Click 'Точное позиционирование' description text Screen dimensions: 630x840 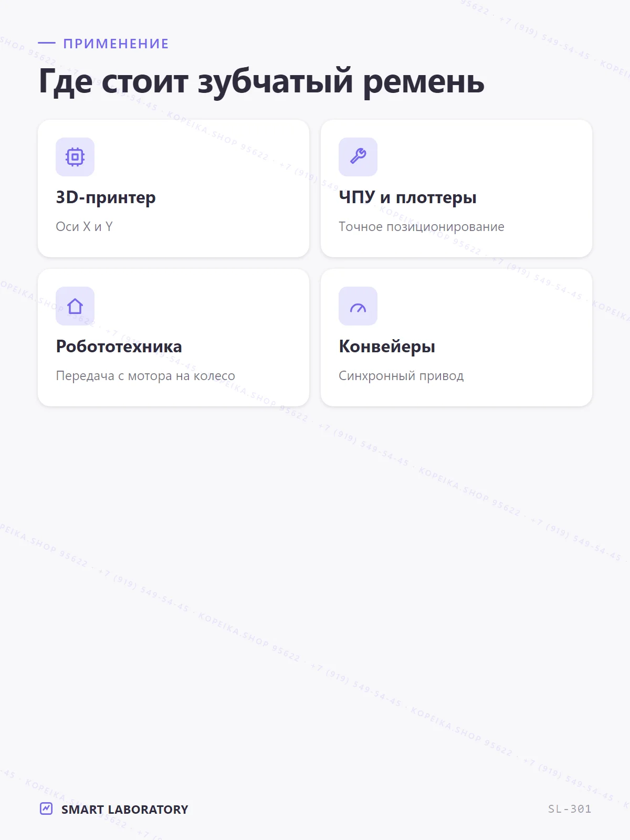point(421,227)
